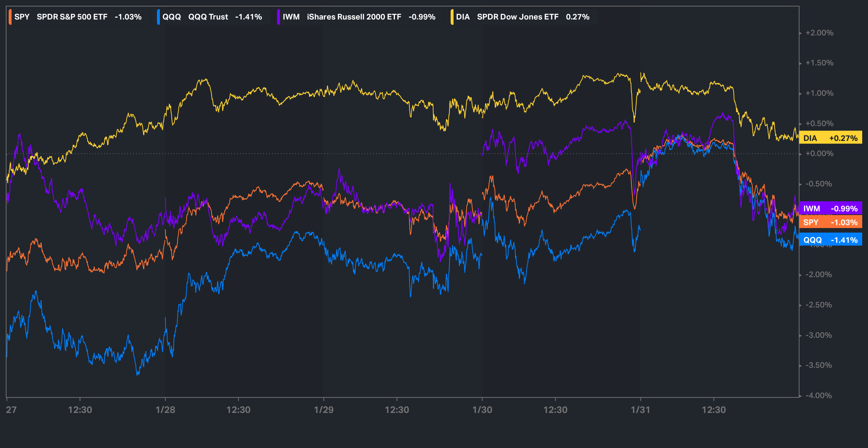Click the 1/28 date marker on time axis

coord(165,410)
